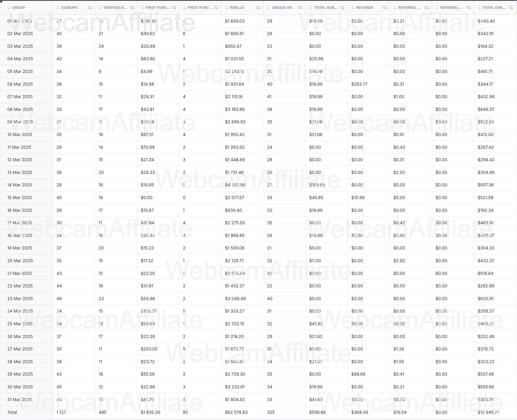Select the $649.37 total earnings value

coord(486,109)
